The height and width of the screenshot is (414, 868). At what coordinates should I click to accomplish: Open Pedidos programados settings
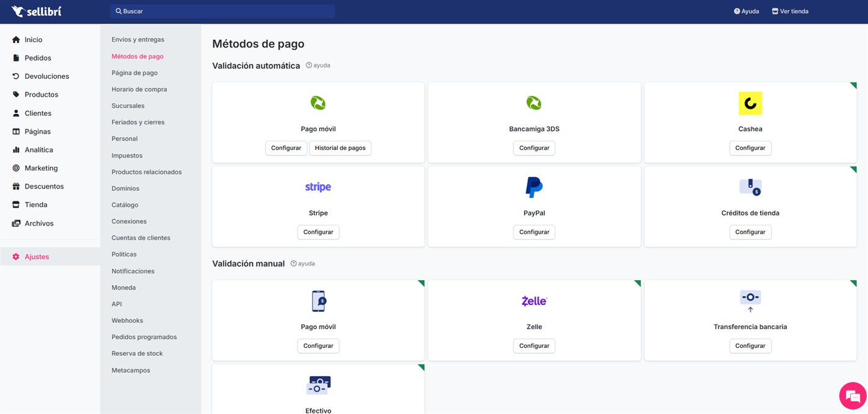pos(144,337)
